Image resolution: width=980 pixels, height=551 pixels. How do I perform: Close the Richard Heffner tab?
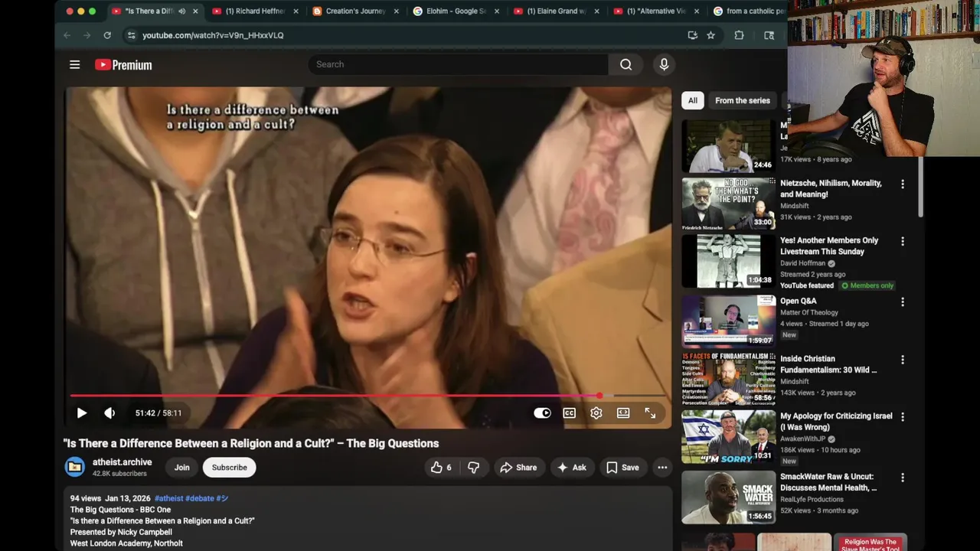pos(296,11)
